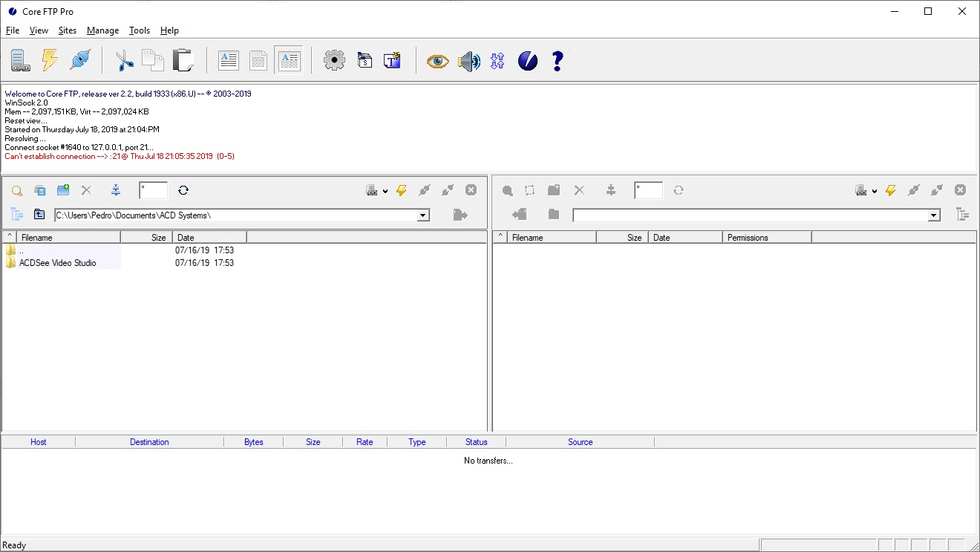Click the Destination column in the transfer queue

tap(149, 442)
